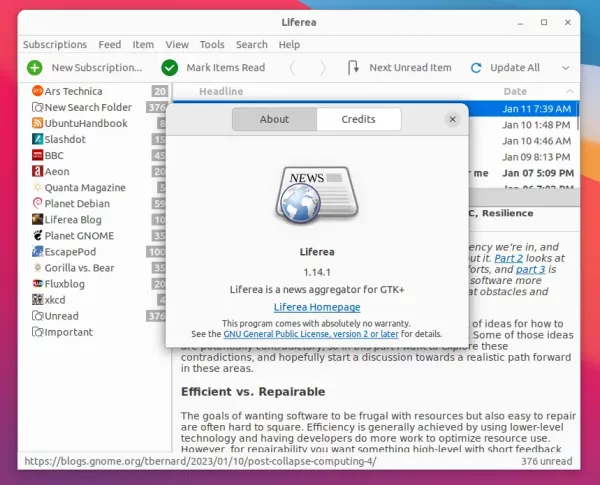Open the Help menu

(x=289, y=45)
